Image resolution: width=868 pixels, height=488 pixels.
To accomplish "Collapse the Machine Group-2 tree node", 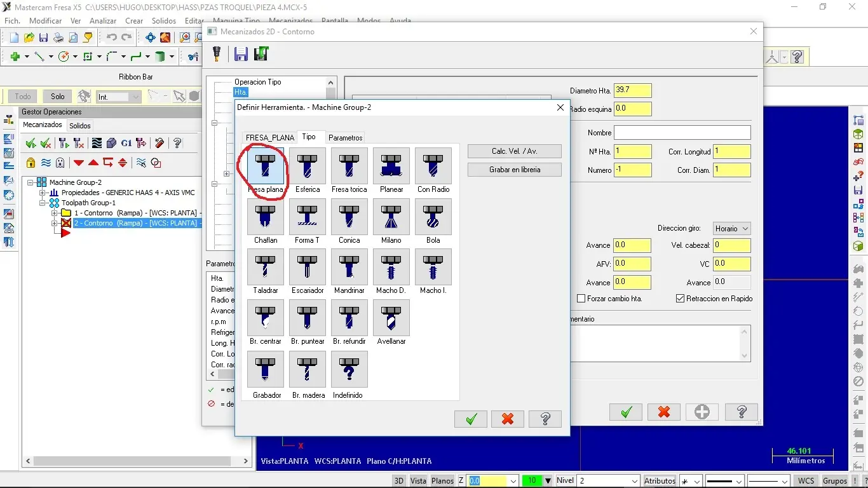I will pos(31,182).
